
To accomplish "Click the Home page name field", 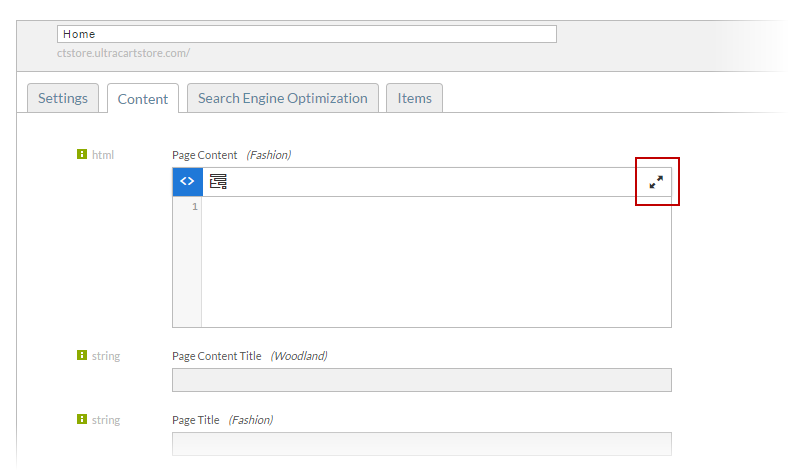I will pyautogui.click(x=307, y=34).
